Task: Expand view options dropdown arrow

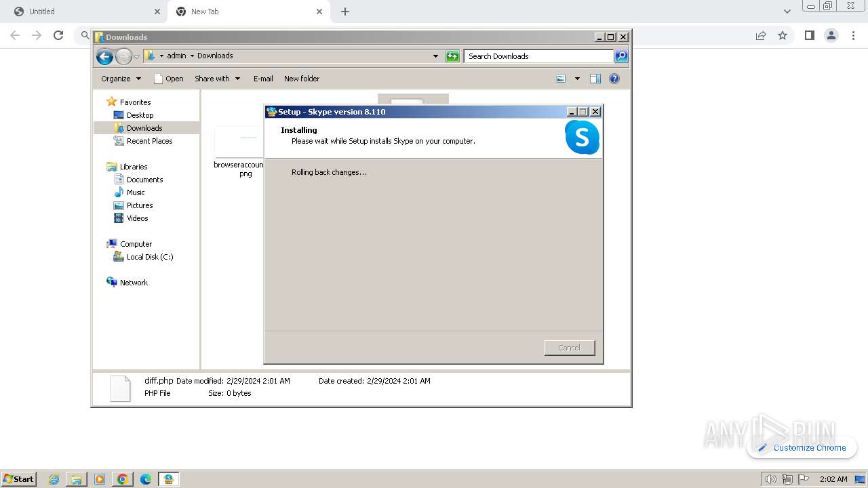Action: tap(577, 79)
